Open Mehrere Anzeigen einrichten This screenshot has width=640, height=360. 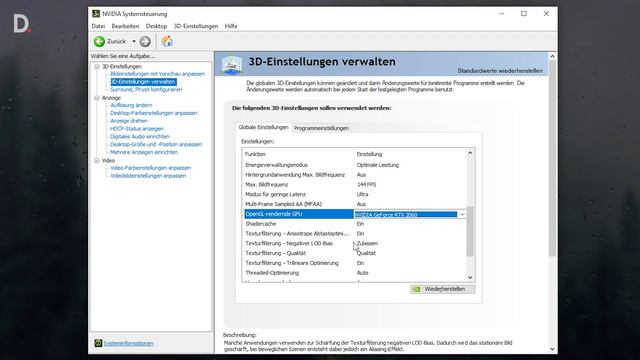pos(144,152)
